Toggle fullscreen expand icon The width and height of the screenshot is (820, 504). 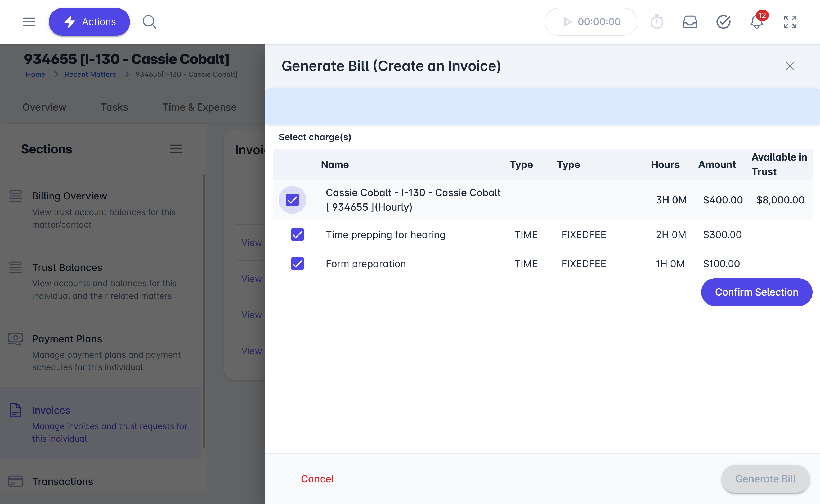(790, 22)
